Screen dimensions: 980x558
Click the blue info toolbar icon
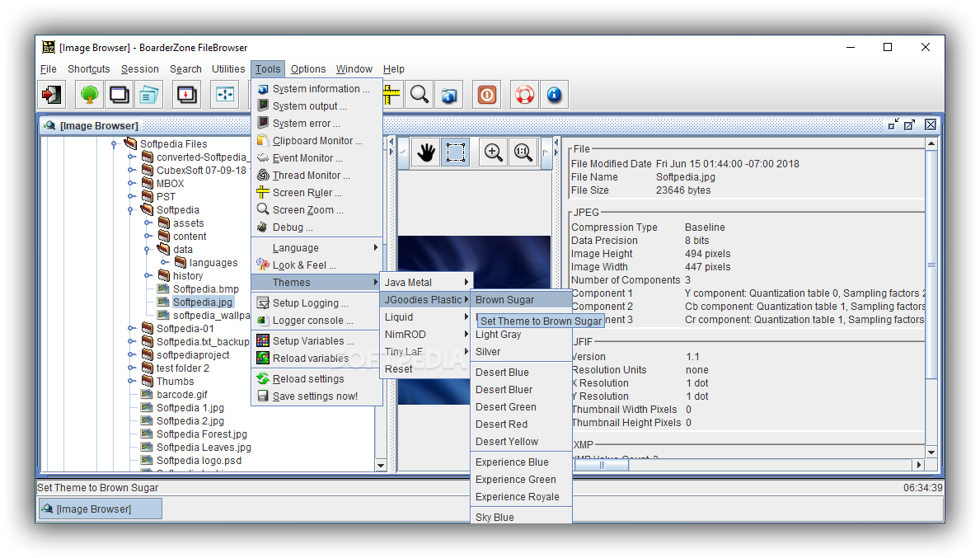[x=554, y=95]
